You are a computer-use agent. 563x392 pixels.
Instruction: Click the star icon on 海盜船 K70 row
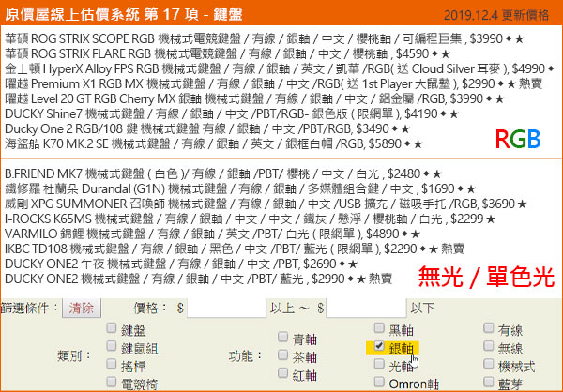click(418, 144)
